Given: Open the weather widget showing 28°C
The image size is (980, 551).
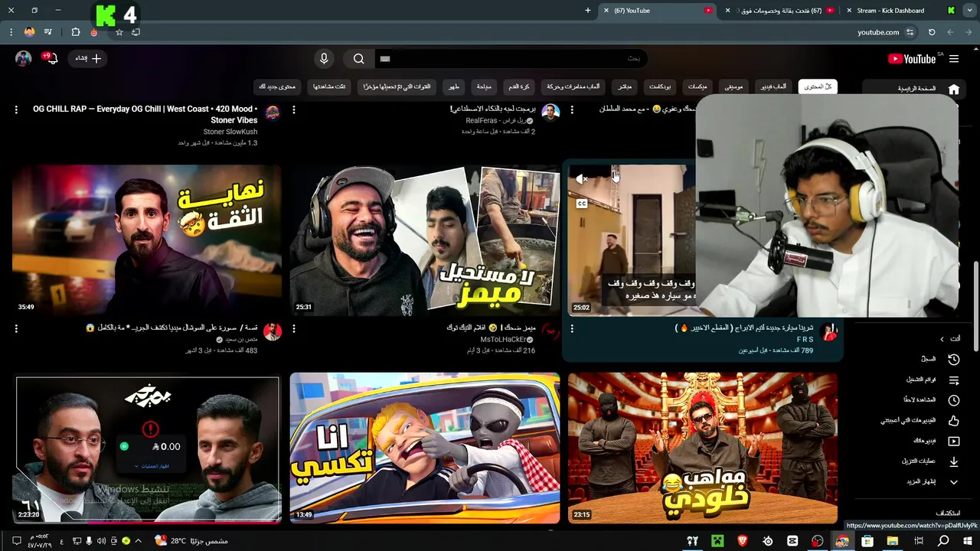Looking at the screenshot, I should click(191, 541).
